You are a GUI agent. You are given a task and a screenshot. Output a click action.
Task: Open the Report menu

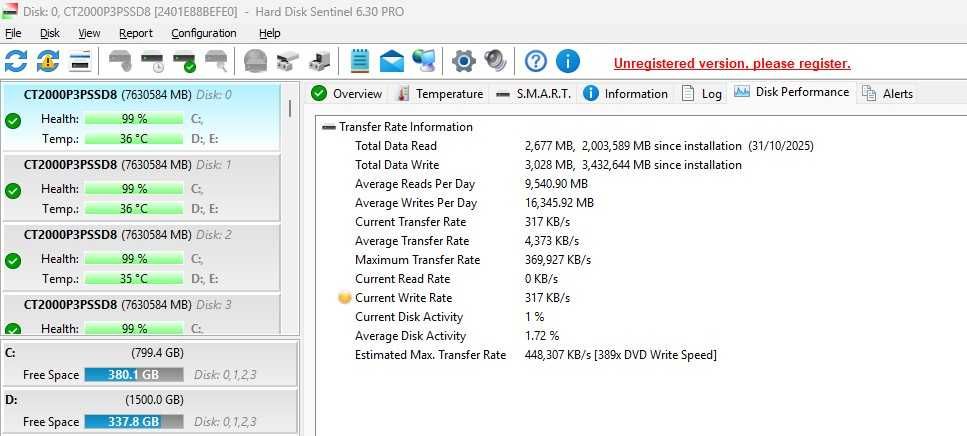(136, 33)
